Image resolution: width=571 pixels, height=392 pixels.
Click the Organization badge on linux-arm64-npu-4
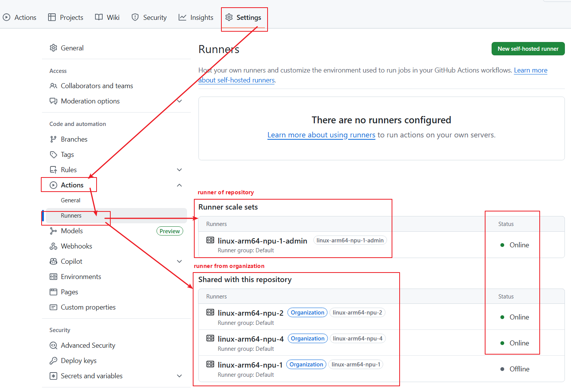pyautogui.click(x=308, y=339)
